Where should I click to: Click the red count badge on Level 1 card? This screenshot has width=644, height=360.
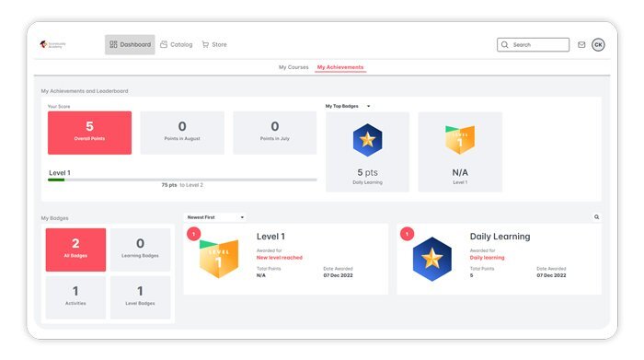pyautogui.click(x=193, y=234)
